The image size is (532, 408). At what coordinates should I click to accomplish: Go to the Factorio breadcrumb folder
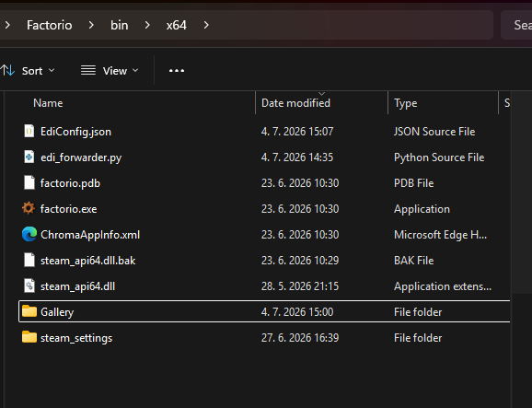50,25
